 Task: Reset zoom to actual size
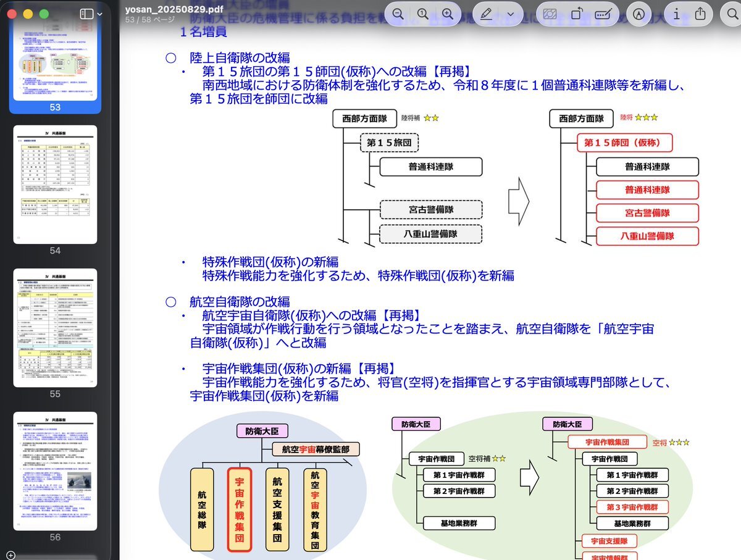click(423, 14)
